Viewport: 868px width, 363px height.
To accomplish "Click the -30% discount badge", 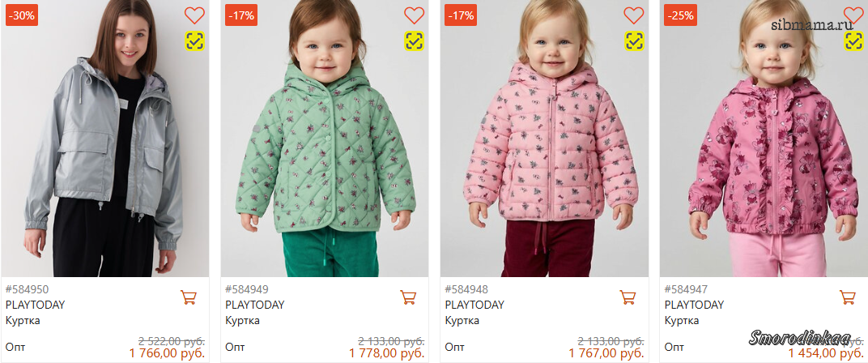I will tap(21, 15).
